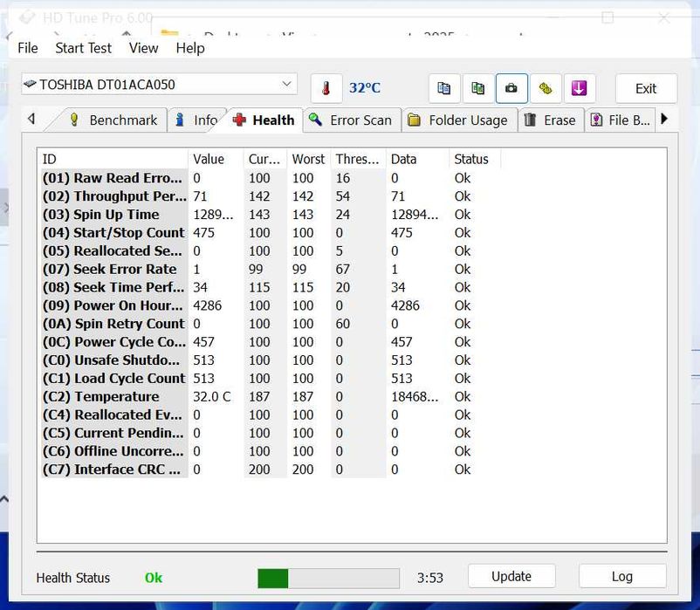Click the purple download arrow icon

point(579,88)
